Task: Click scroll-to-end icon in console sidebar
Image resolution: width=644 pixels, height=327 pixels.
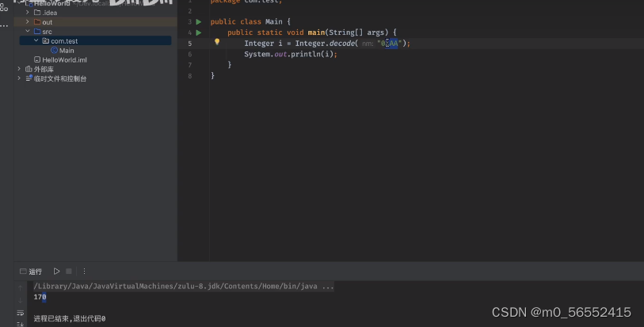Action: pos(20,324)
